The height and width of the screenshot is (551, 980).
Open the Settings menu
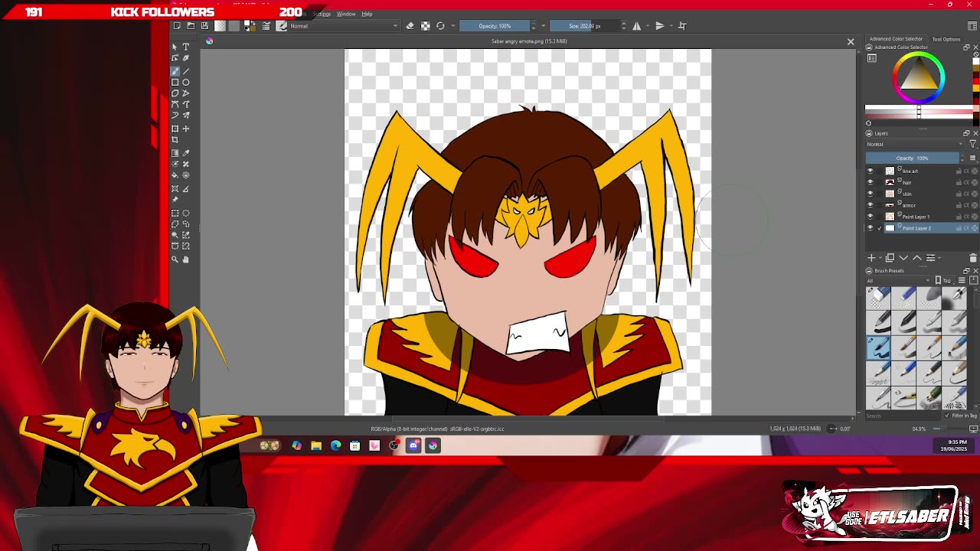coord(322,14)
